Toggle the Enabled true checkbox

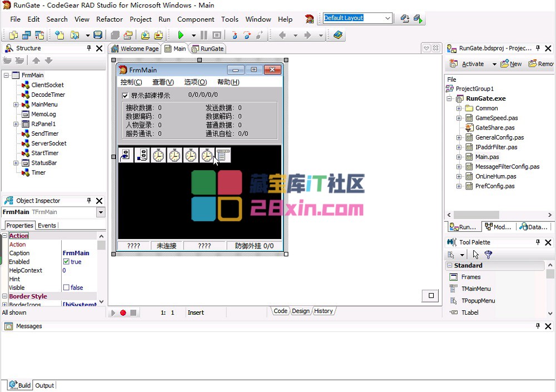66,261
